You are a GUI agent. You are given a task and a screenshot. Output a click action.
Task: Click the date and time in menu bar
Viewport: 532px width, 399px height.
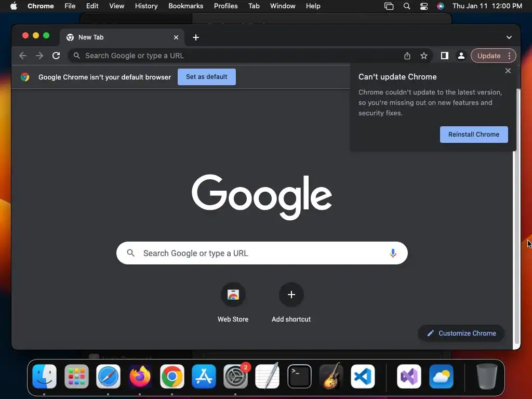click(487, 6)
